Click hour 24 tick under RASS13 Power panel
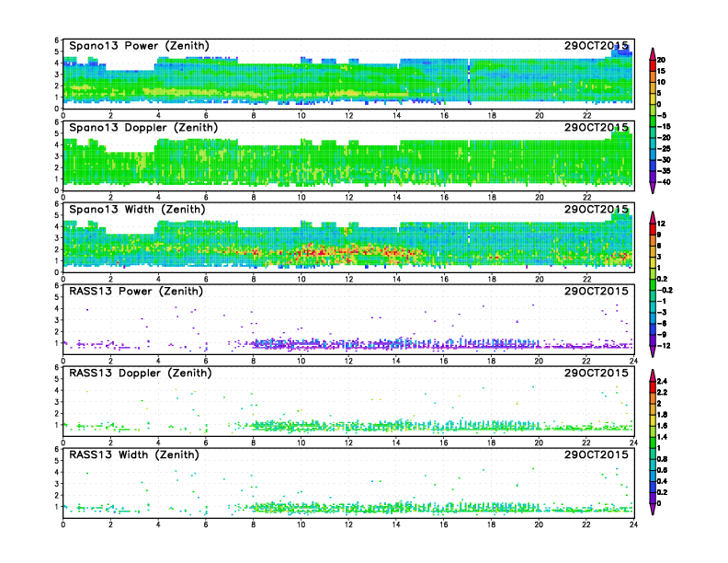Viewport: 728px width, 563px height. (633, 361)
